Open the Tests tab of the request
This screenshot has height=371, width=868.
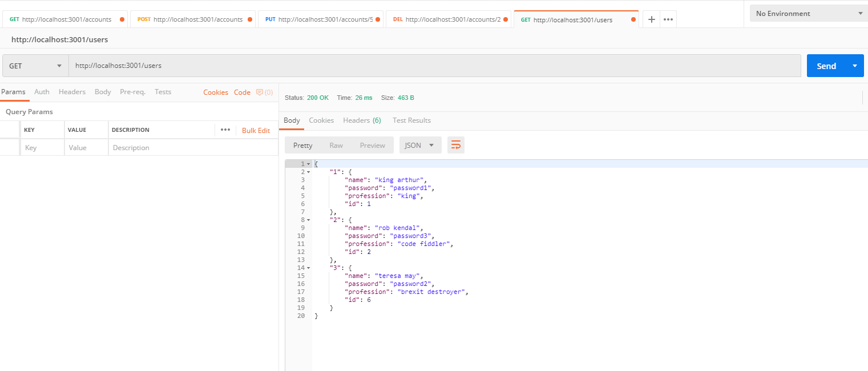pos(163,92)
